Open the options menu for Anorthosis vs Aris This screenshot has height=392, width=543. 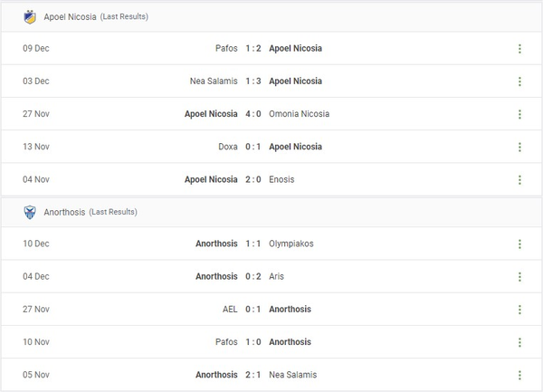[x=519, y=277]
